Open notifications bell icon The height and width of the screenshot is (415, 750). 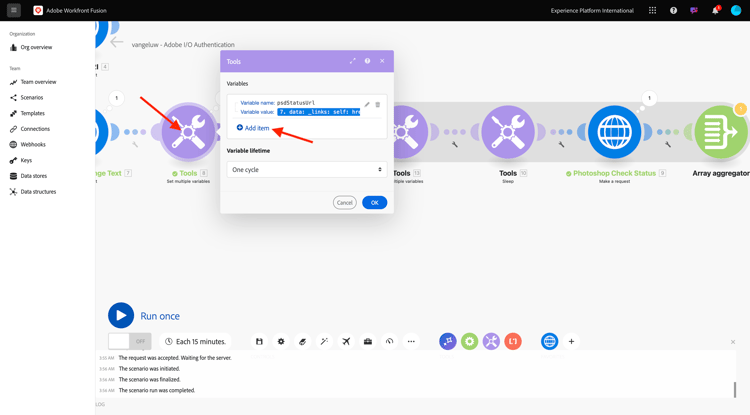(715, 10)
